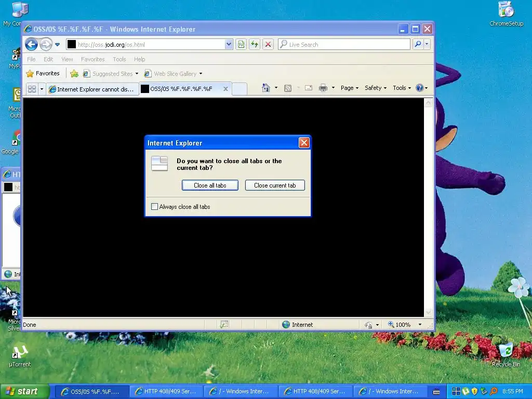
Task: Click inside the Live Search box
Action: tap(344, 45)
